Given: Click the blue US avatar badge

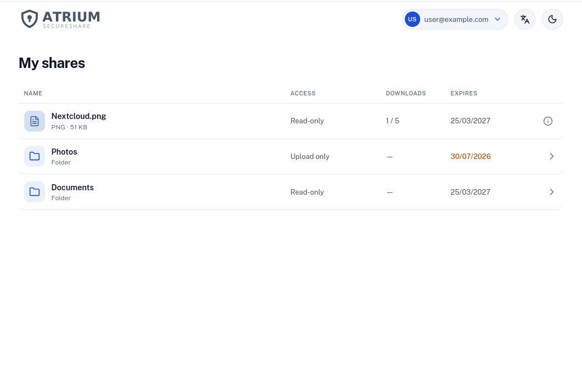Looking at the screenshot, I should [x=413, y=19].
